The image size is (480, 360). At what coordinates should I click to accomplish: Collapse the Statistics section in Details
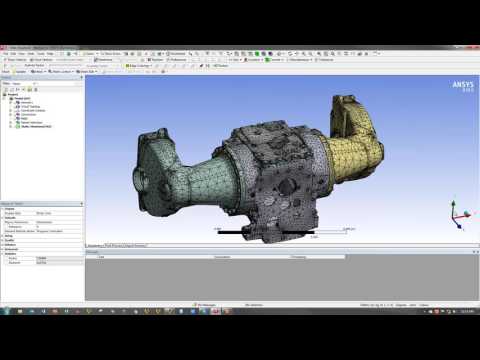click(x=3, y=254)
